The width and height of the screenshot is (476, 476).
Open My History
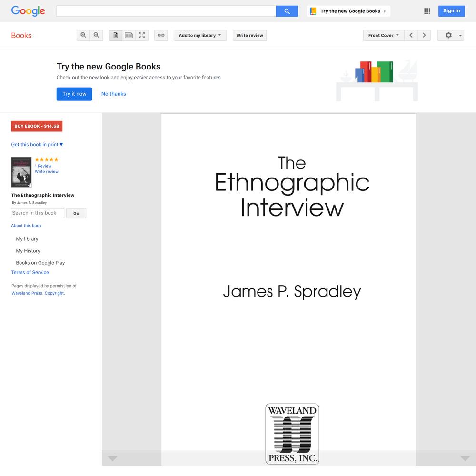point(28,251)
